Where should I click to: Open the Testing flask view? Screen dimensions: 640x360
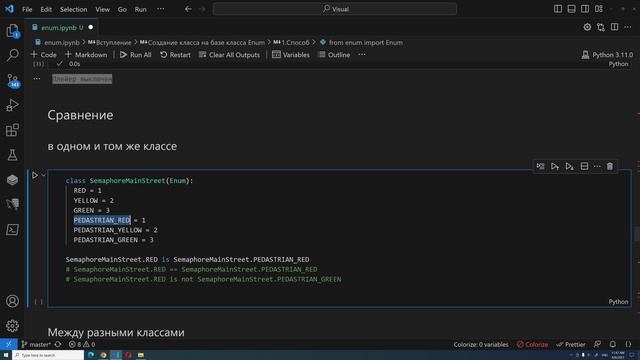click(12, 155)
